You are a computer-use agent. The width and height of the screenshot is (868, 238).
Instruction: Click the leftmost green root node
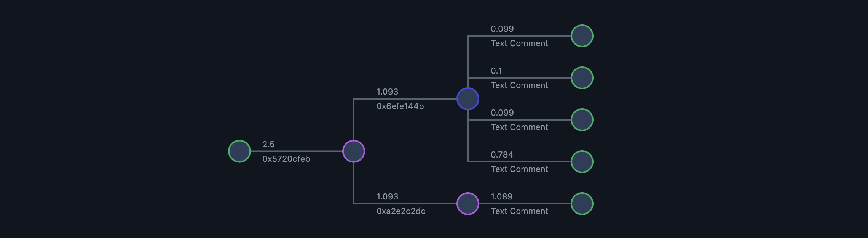(239, 151)
